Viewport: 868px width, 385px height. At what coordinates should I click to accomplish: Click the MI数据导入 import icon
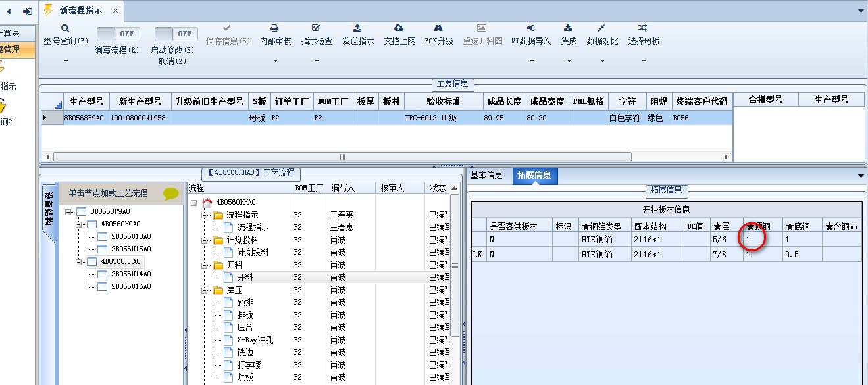(x=531, y=28)
